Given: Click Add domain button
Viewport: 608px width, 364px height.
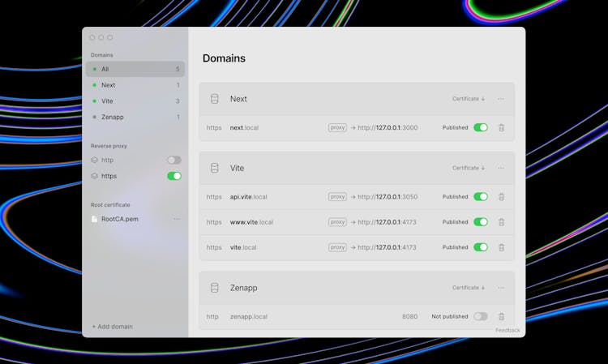Looking at the screenshot, I should tap(113, 327).
